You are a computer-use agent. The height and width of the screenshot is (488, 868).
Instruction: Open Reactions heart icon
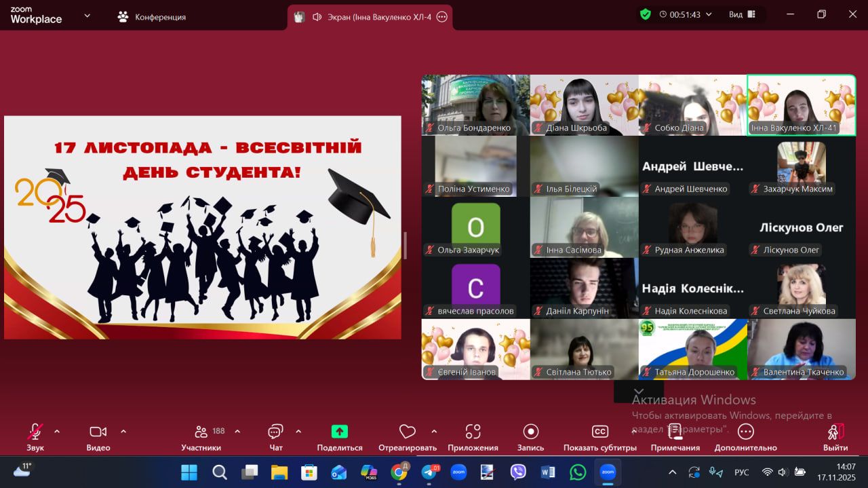pos(407,432)
